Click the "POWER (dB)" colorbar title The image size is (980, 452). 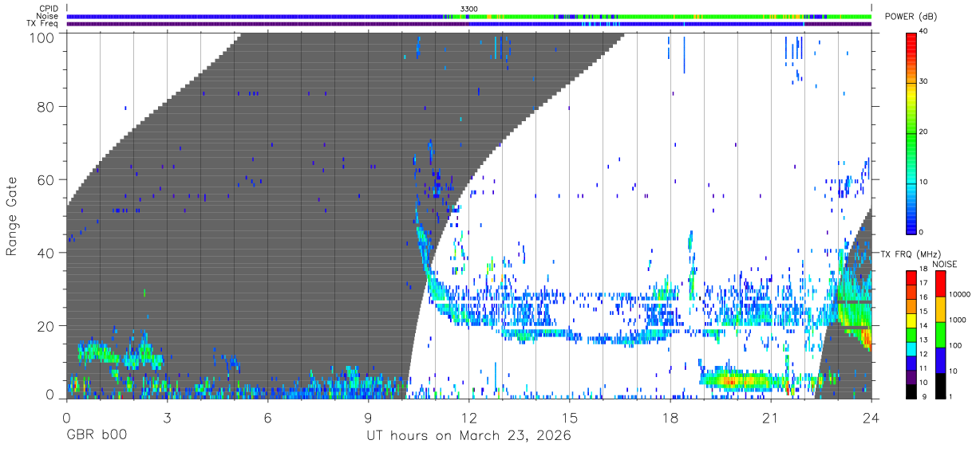911,17
